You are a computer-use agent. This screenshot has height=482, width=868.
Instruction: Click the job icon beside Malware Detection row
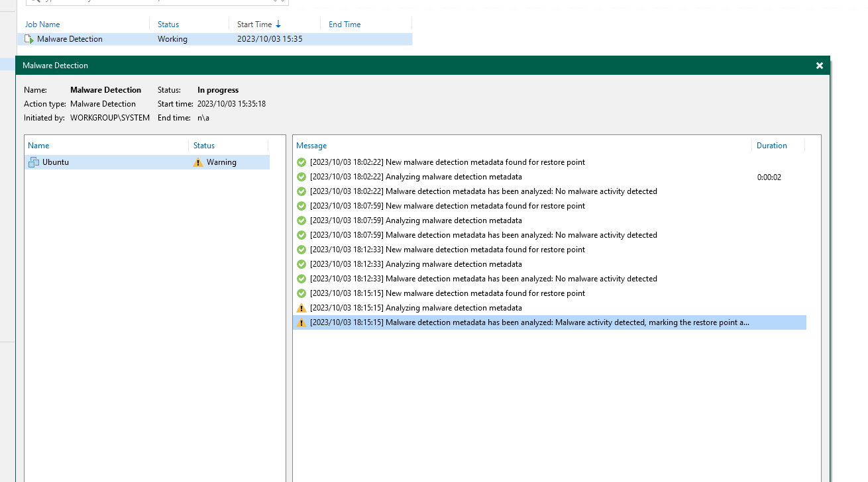pyautogui.click(x=29, y=39)
